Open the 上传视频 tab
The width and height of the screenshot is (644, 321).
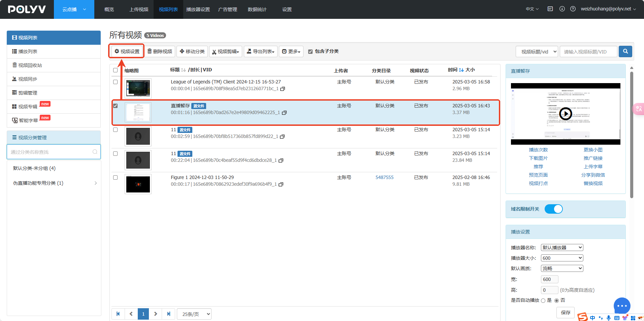coord(139,9)
